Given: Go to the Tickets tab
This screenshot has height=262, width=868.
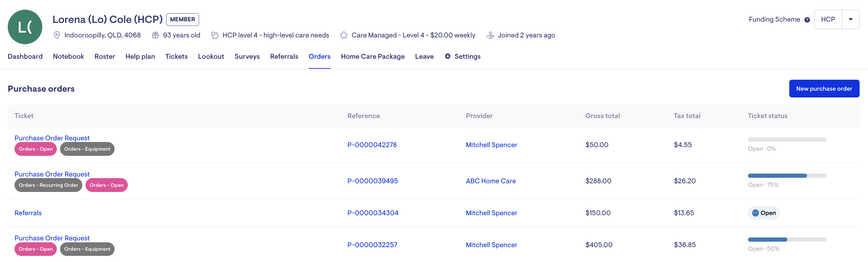Looking at the screenshot, I should click(x=176, y=56).
